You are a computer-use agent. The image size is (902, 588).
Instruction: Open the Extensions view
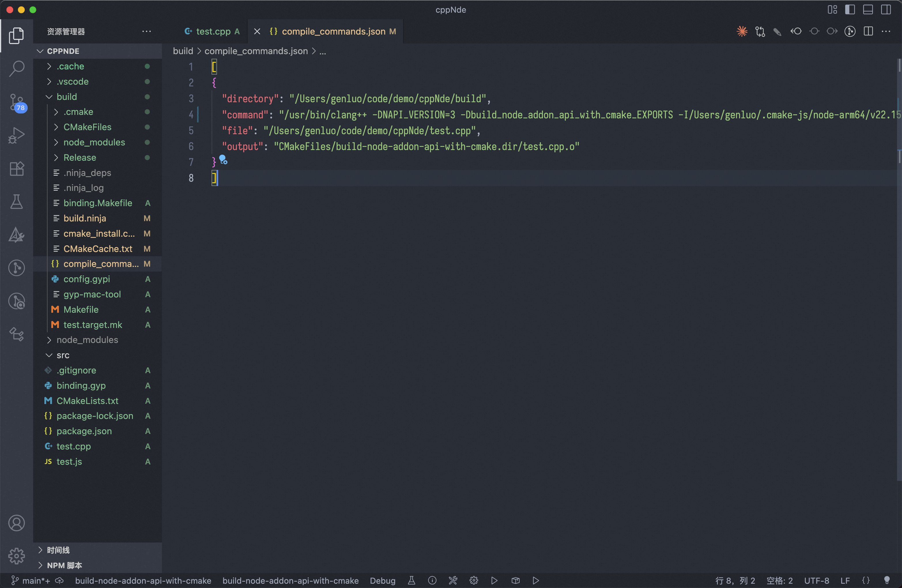coord(16,168)
